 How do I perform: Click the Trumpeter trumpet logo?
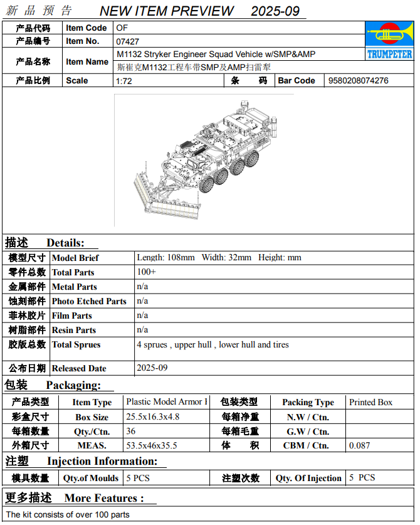pyautogui.click(x=389, y=34)
